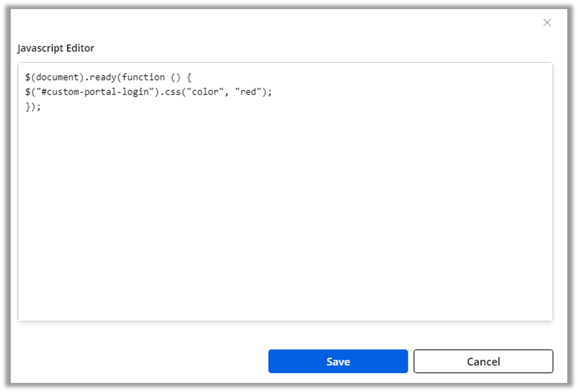Click the word "Javascript" in the title
This screenshot has height=392, width=578.
click(x=40, y=48)
